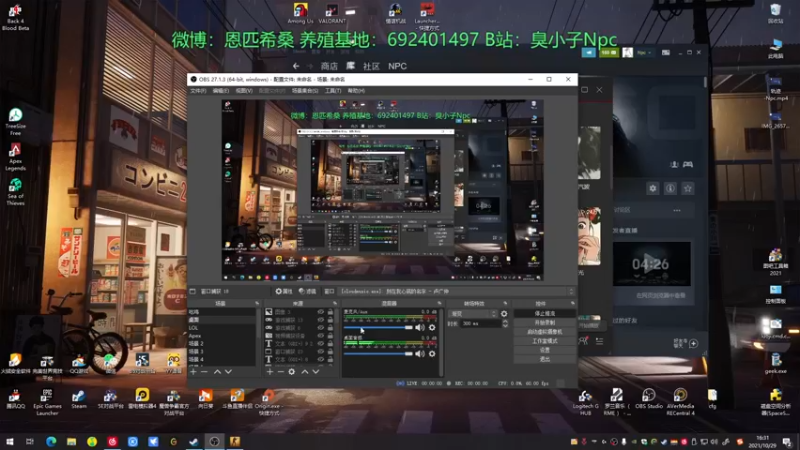Open the 编辑(E) menu in OBS
The height and width of the screenshot is (450, 800).
(x=221, y=91)
